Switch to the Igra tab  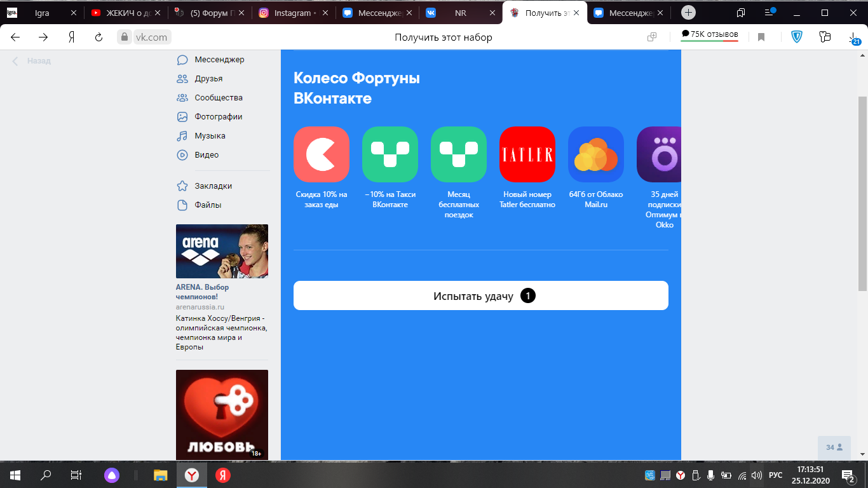pyautogui.click(x=42, y=13)
